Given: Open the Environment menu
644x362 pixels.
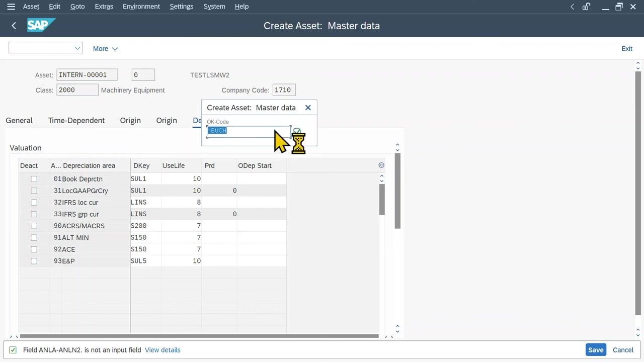Looking at the screenshot, I should (x=141, y=7).
